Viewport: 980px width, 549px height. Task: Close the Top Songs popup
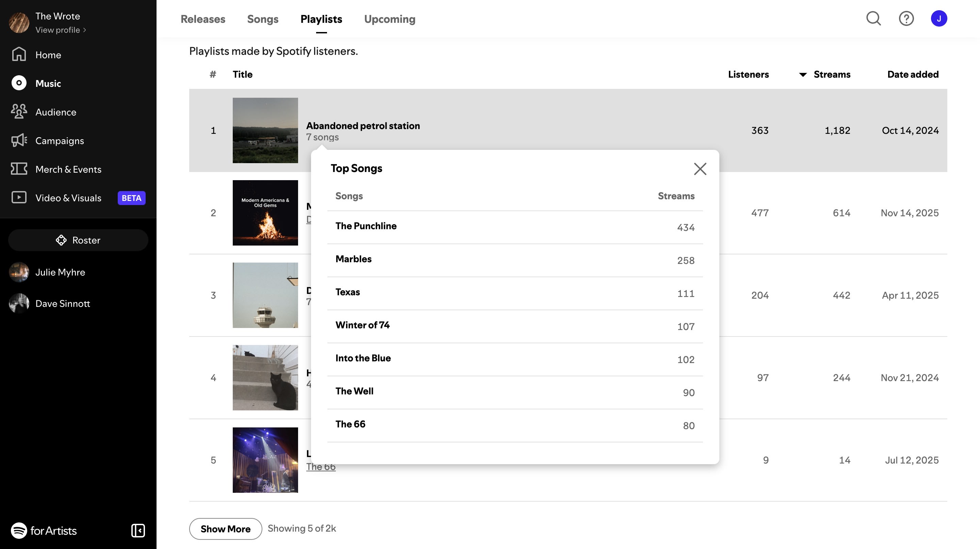point(700,169)
